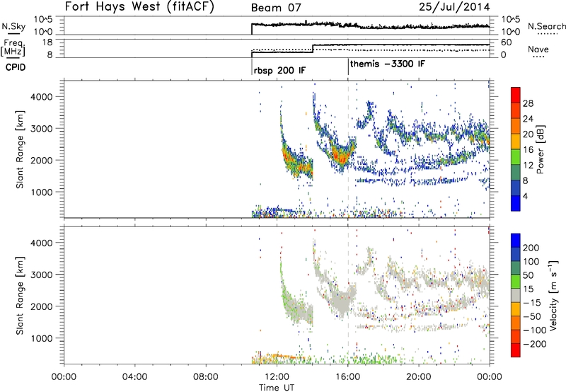Click the '12:00' time axis tick label
The width and height of the screenshot is (566, 392).
[x=277, y=377]
